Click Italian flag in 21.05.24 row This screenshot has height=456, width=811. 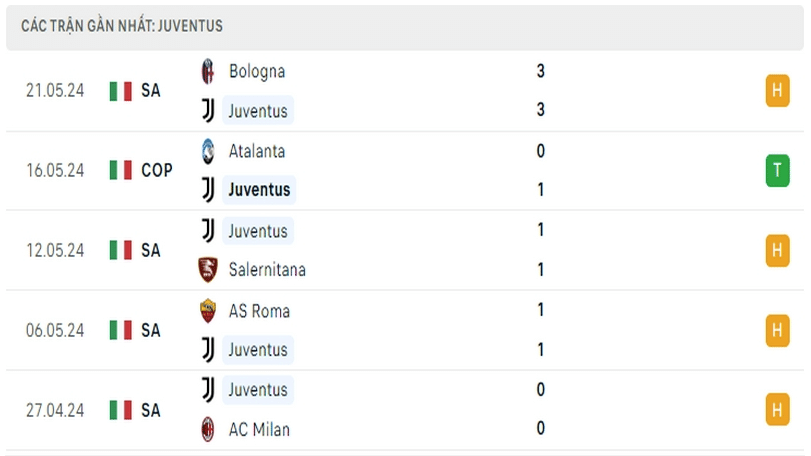[121, 91]
